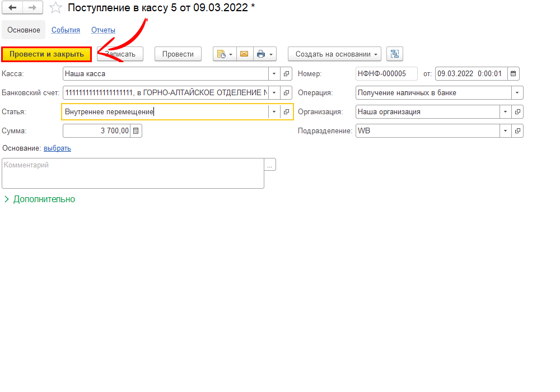Viewport: 560px width, 392px height.
Task: Open the document structure icon in toolbar
Action: (x=395, y=54)
